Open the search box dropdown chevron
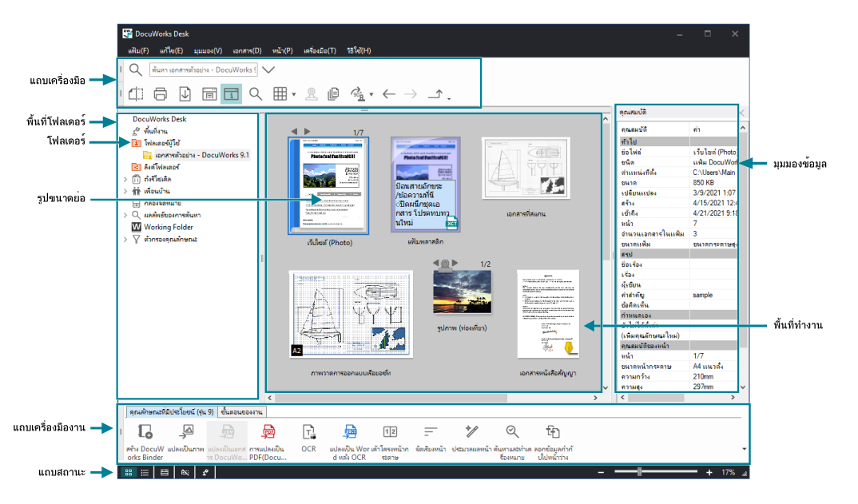This screenshot has width=858, height=504. tap(268, 70)
